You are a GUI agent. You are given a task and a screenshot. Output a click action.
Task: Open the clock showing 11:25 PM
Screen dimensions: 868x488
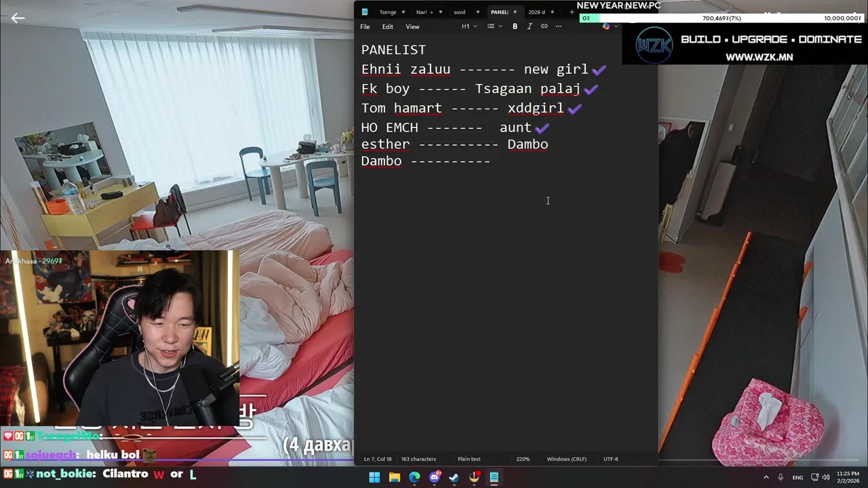point(848,477)
